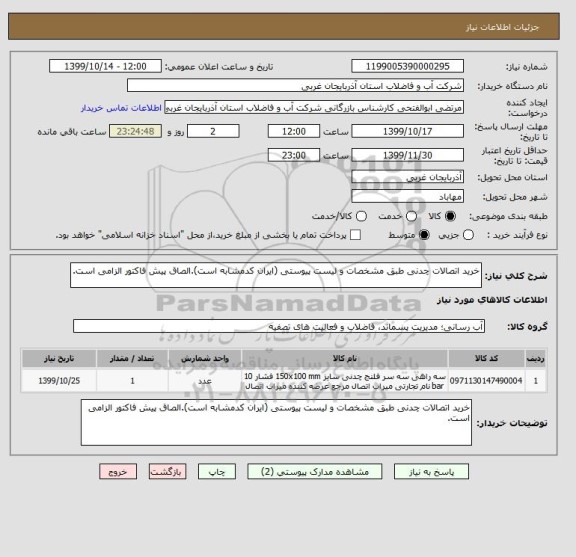Viewport: 576px width, 557px height.
Task: Click the price validity date 1399/11/30
Action: [x=407, y=155]
